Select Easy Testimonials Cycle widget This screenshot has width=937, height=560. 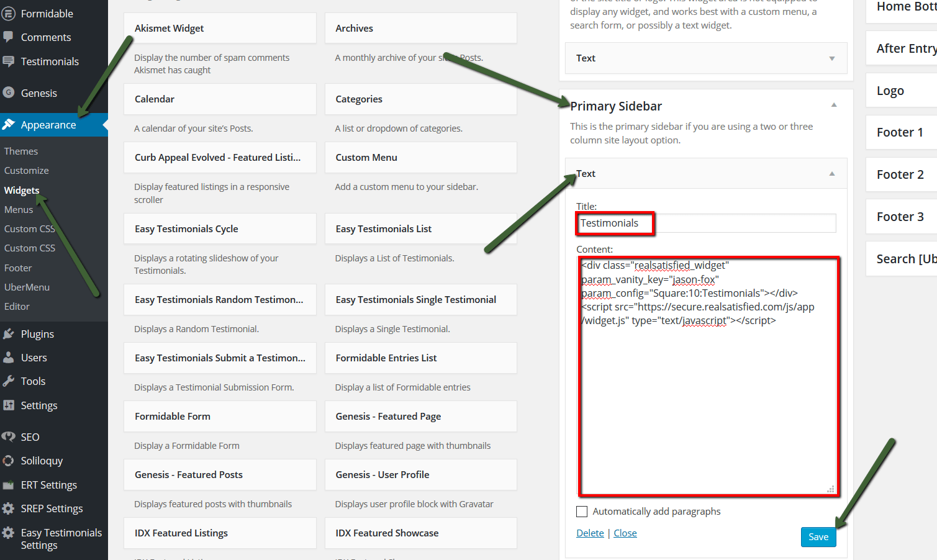pos(220,229)
